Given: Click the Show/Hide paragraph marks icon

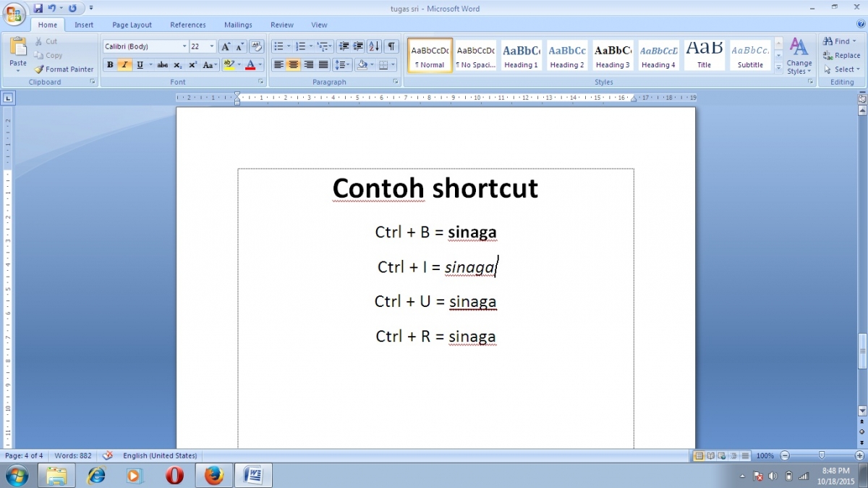Looking at the screenshot, I should tap(391, 46).
